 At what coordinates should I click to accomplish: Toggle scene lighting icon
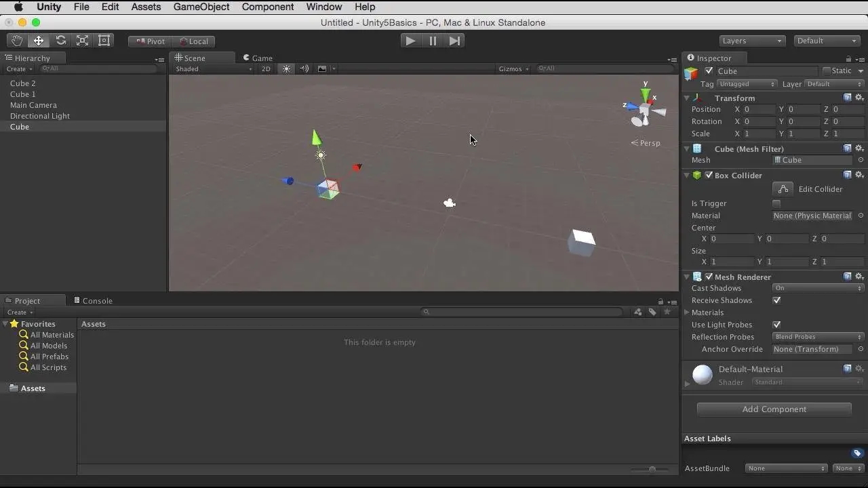coord(286,68)
